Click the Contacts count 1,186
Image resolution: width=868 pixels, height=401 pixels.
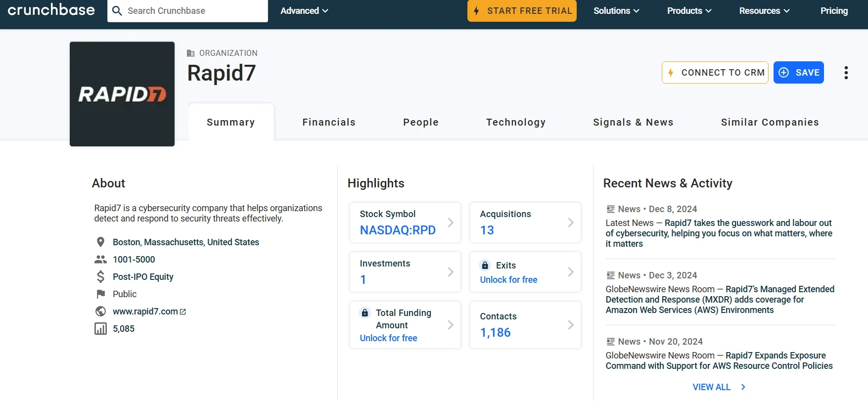(495, 333)
